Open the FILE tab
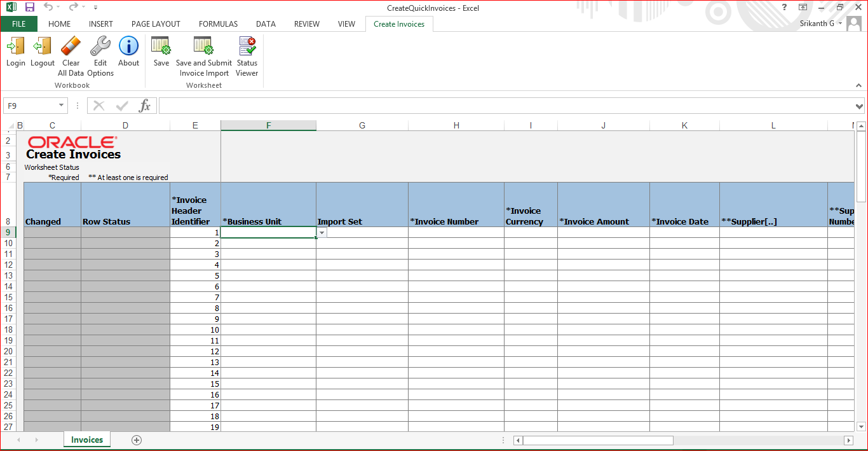This screenshot has height=451, width=868. tap(19, 24)
